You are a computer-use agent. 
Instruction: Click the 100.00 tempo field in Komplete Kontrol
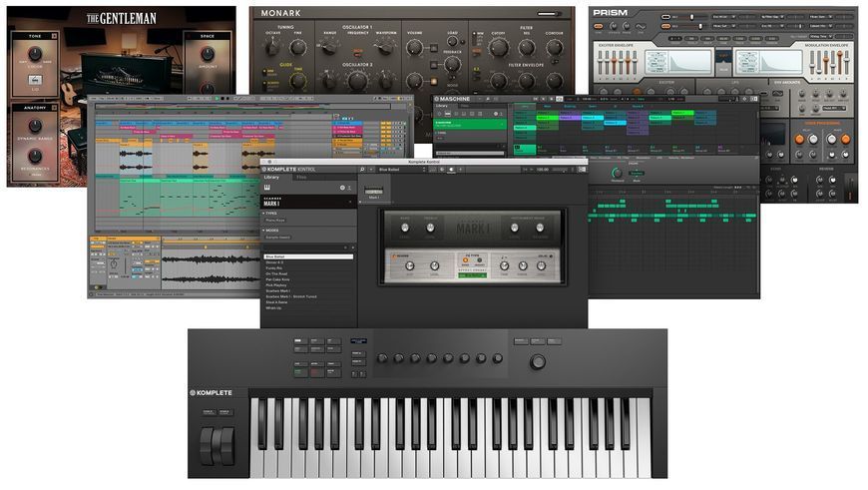point(543,169)
